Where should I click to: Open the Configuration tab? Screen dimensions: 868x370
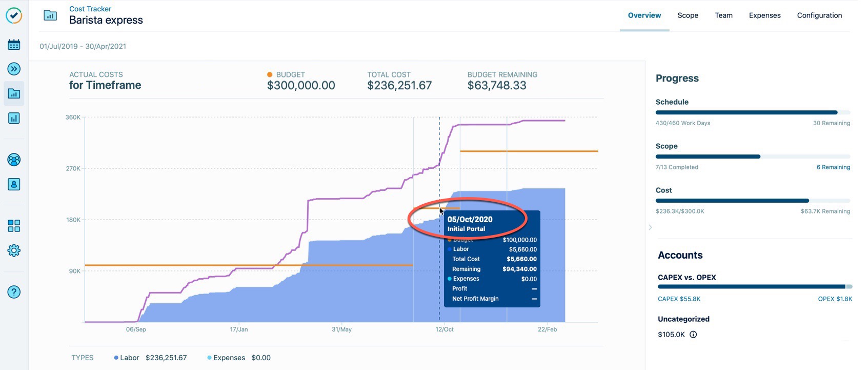(x=819, y=15)
